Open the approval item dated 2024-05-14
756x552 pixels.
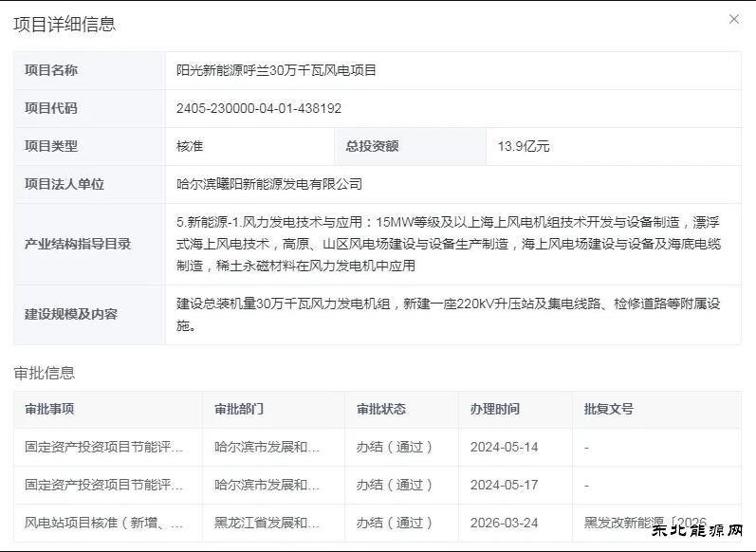click(x=104, y=447)
